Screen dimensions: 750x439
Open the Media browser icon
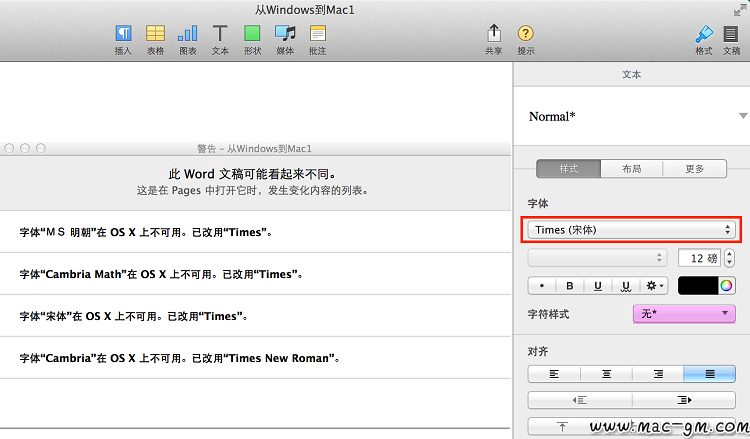285,40
